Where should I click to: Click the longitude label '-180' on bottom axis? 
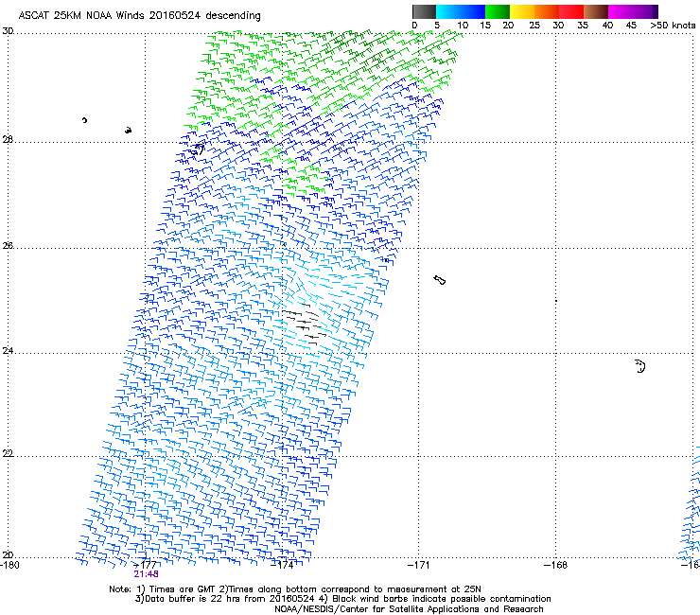click(9, 565)
